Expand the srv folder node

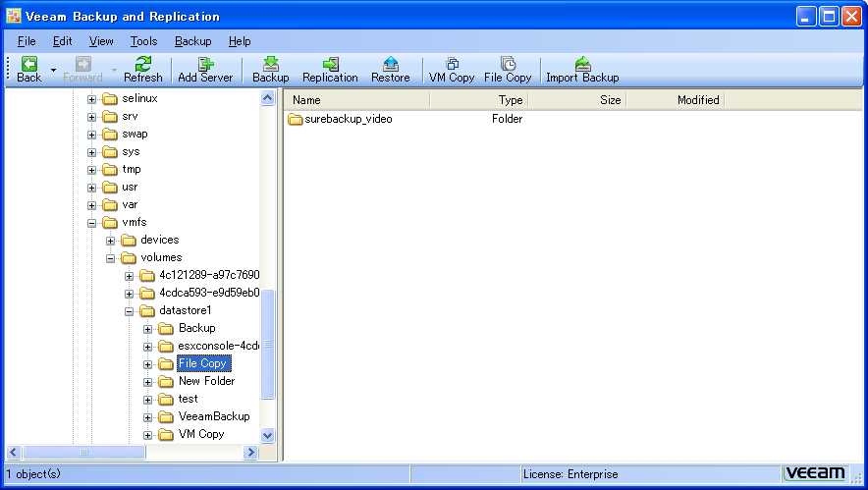tap(92, 118)
